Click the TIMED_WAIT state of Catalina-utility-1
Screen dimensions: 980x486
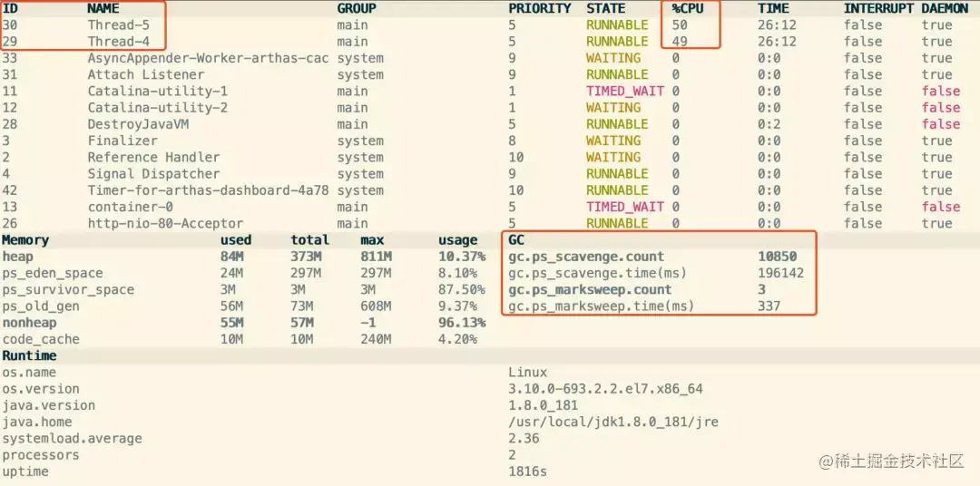point(625,92)
